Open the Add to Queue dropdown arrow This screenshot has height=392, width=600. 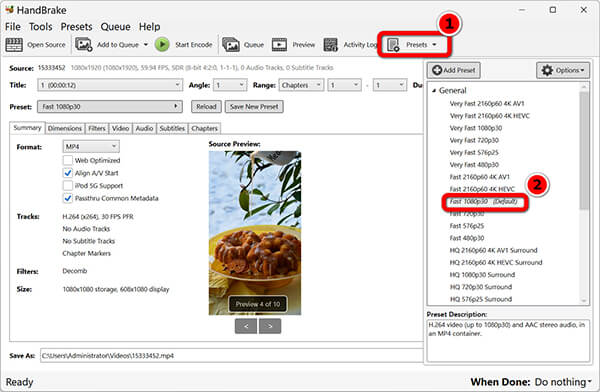click(146, 45)
